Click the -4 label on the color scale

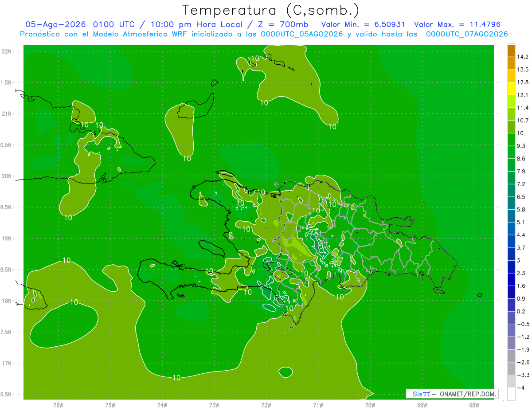pyautogui.click(x=521, y=388)
